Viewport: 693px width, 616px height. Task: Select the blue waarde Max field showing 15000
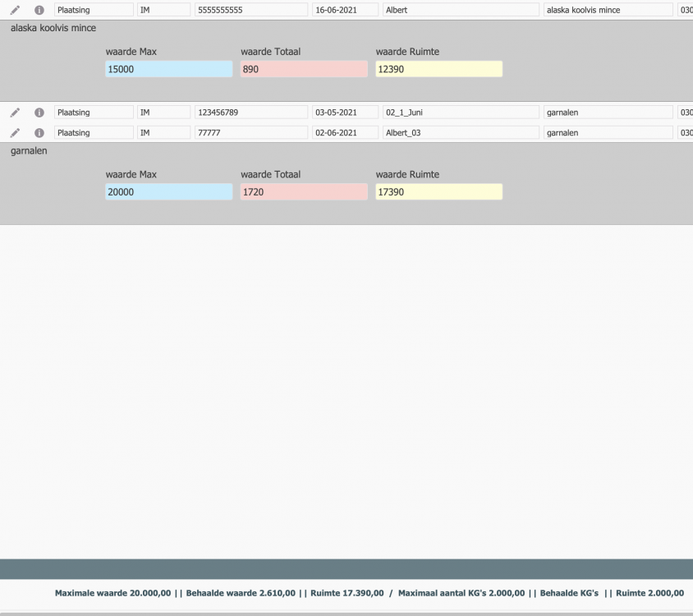(168, 69)
